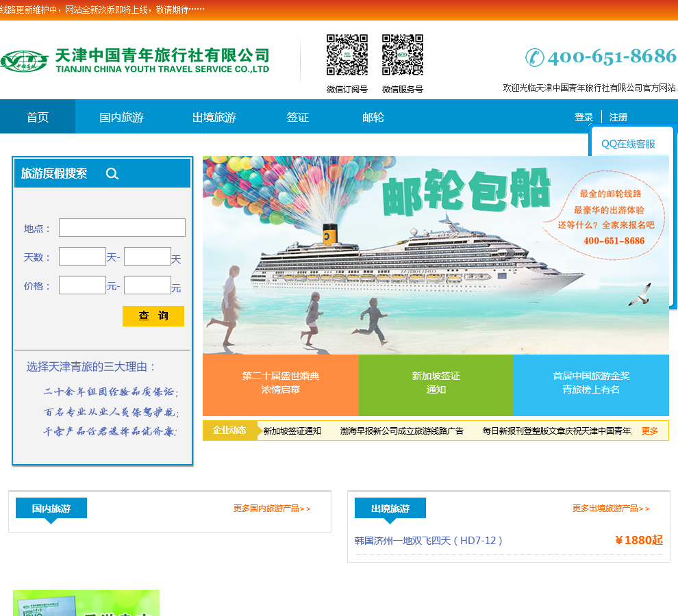
Task: Click the 微信服务号 label
Action: 402,90
